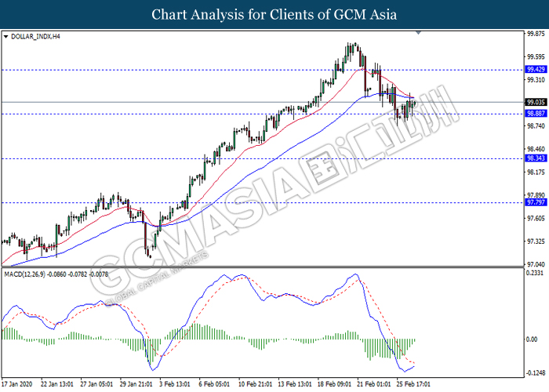Click the 97.605 price scale value
549x392 pixels.
click(x=536, y=219)
